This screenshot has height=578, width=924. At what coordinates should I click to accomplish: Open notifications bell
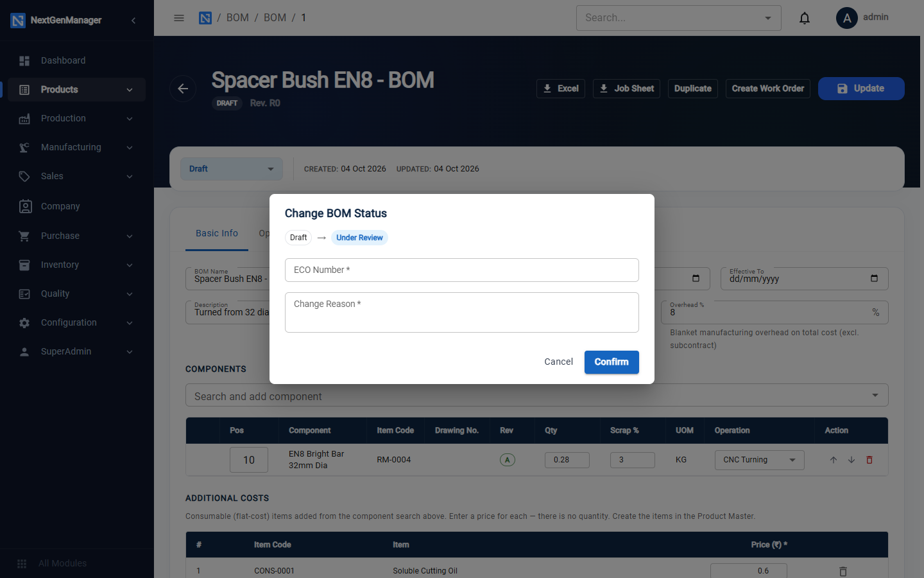pos(805,18)
